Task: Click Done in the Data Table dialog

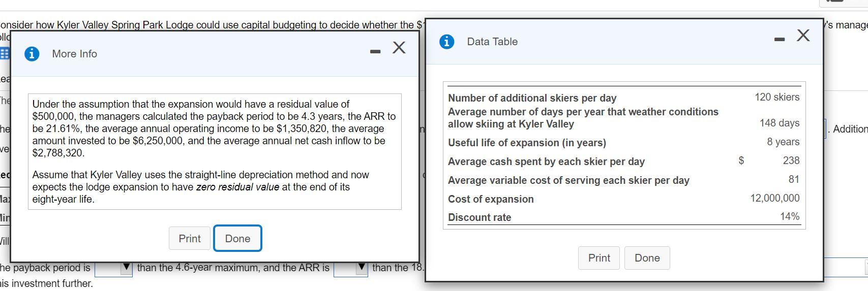Action: (647, 258)
